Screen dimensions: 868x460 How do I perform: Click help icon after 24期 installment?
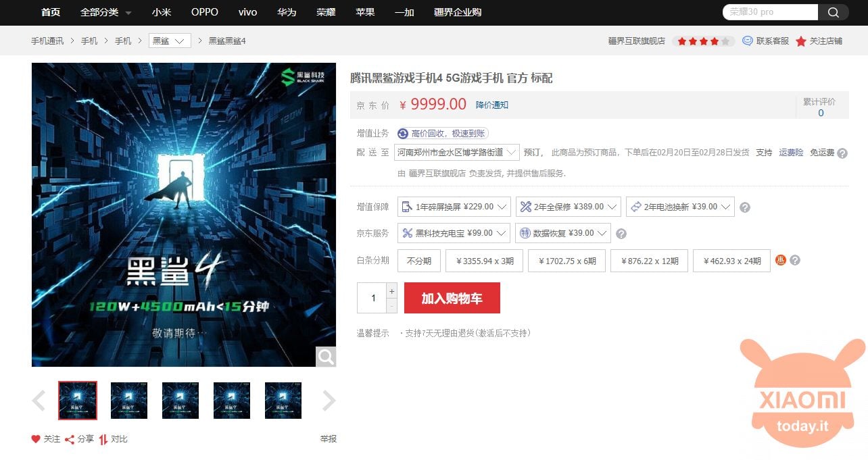(x=795, y=260)
